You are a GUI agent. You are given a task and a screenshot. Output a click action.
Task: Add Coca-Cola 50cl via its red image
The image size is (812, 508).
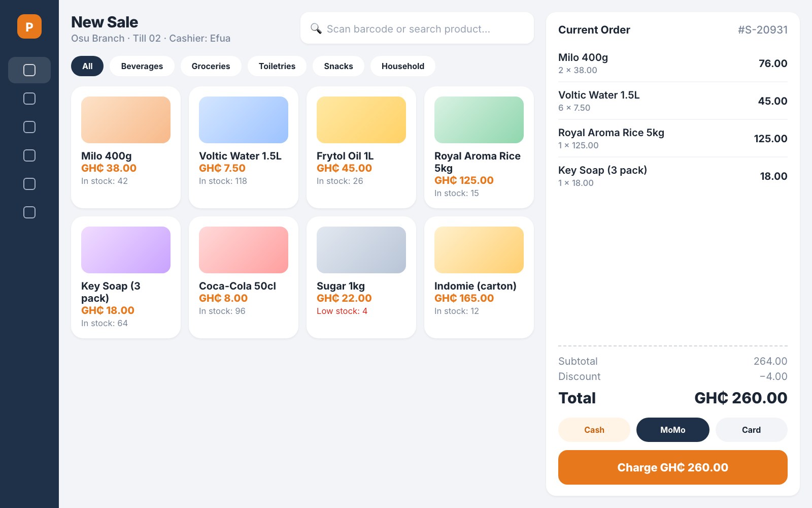click(x=244, y=250)
